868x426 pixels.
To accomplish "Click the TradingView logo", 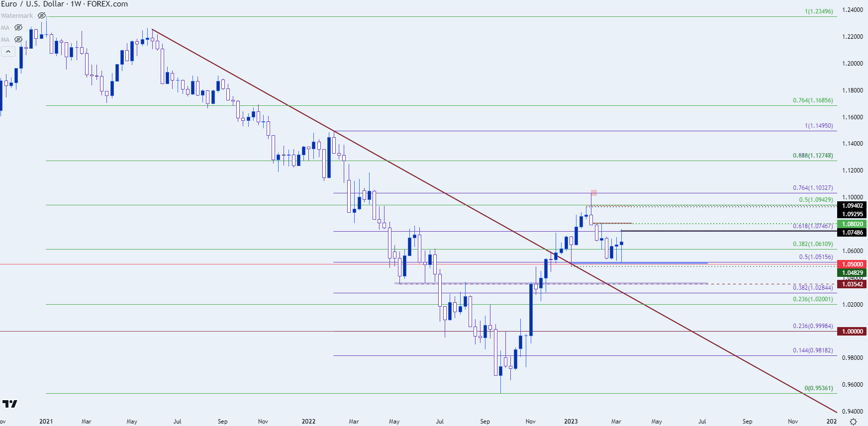I will pos(9,404).
